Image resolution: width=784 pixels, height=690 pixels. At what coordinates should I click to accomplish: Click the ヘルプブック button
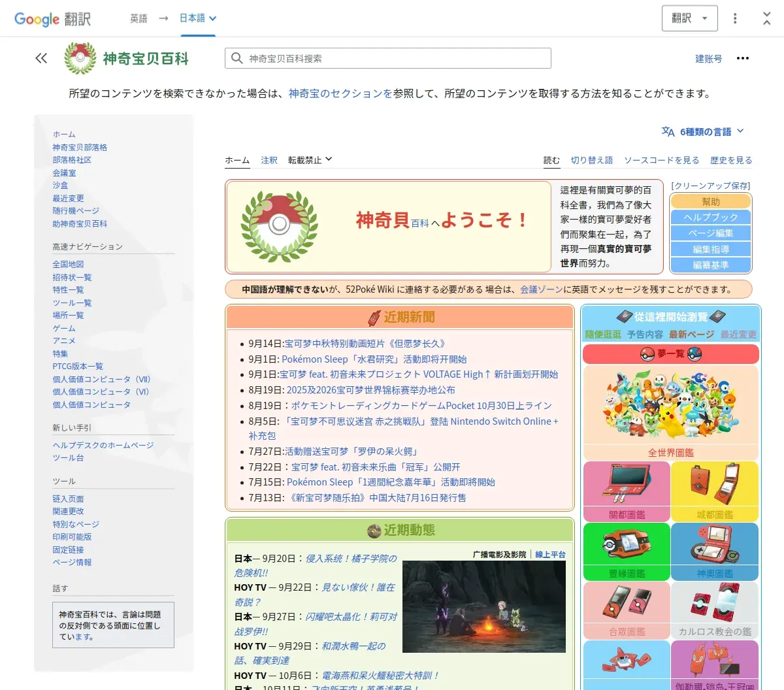(711, 218)
